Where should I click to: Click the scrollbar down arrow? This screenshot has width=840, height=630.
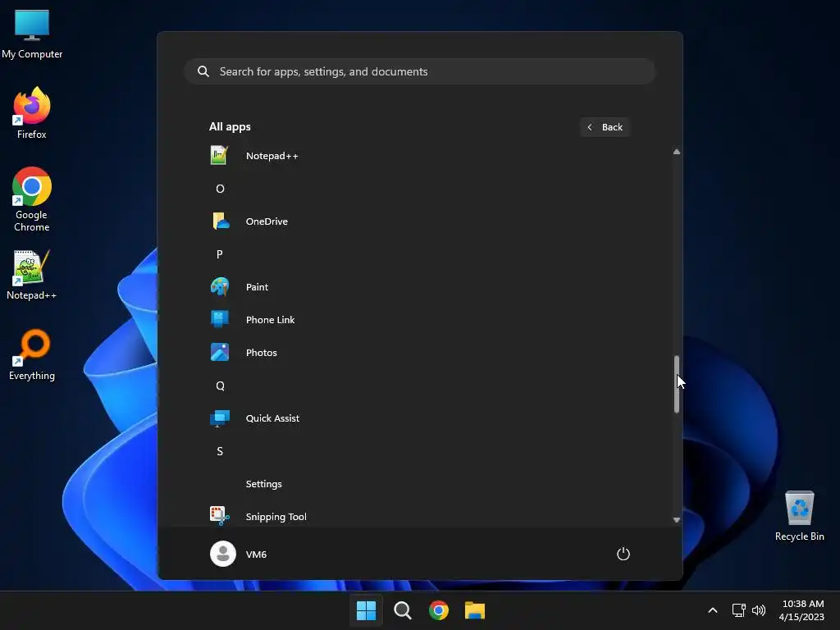677,519
